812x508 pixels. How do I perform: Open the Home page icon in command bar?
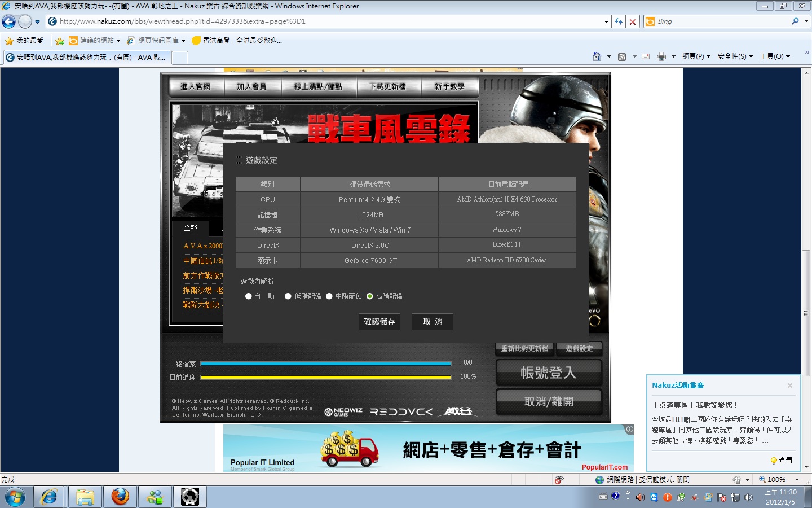click(x=597, y=56)
